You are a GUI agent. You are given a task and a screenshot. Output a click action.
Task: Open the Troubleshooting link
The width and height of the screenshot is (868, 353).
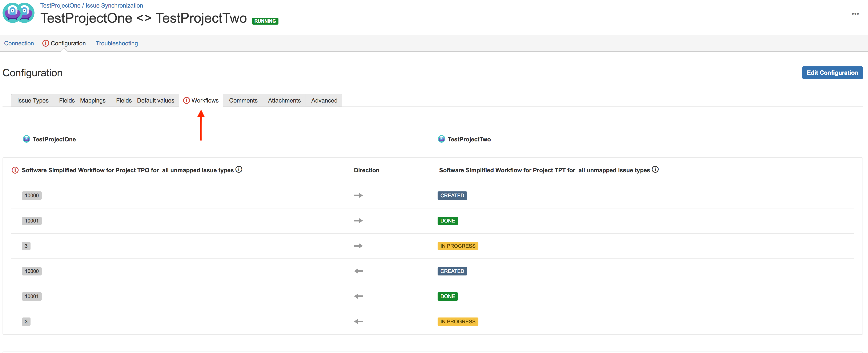click(x=117, y=43)
